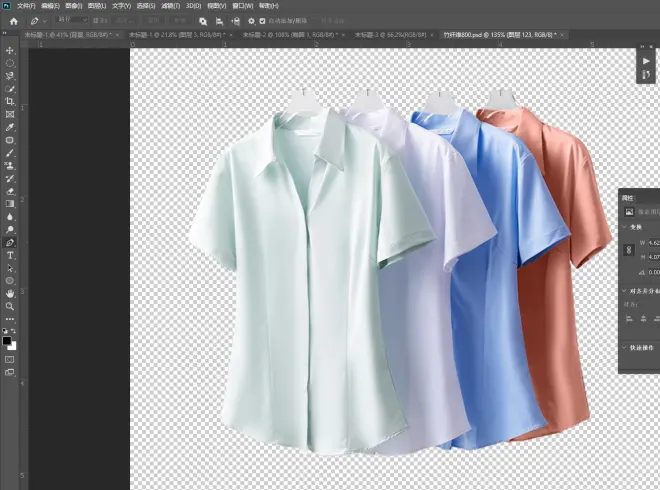The image size is (660, 490).
Task: Select the Pen tool in toolbar
Action: 10,242
